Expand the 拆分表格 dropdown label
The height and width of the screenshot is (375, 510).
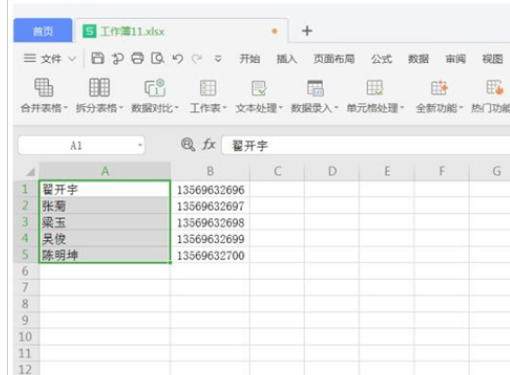(x=99, y=108)
